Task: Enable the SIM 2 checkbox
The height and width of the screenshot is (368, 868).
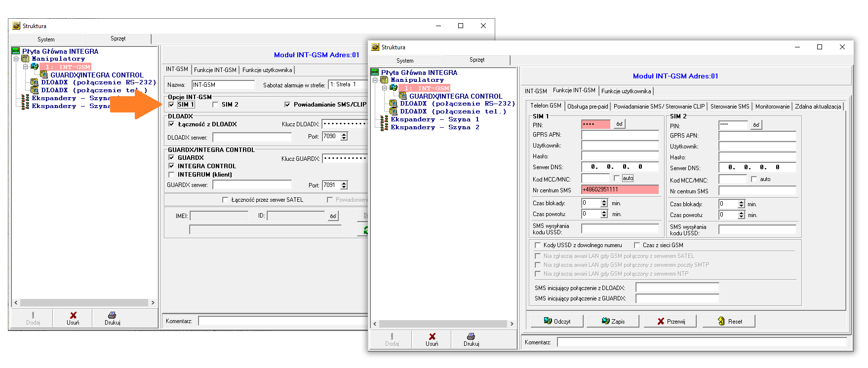Action: pyautogui.click(x=215, y=105)
